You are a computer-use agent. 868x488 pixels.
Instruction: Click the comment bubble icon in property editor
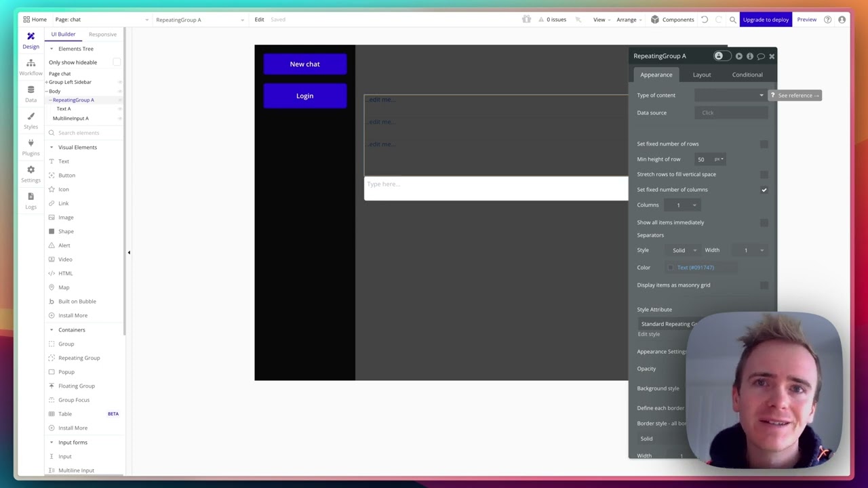(761, 56)
